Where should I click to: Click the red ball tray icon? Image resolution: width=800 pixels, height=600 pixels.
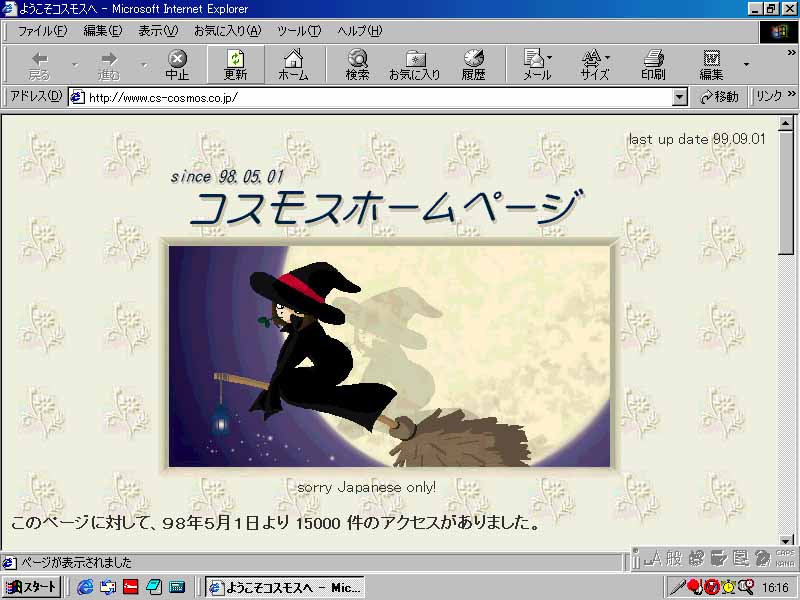click(694, 587)
